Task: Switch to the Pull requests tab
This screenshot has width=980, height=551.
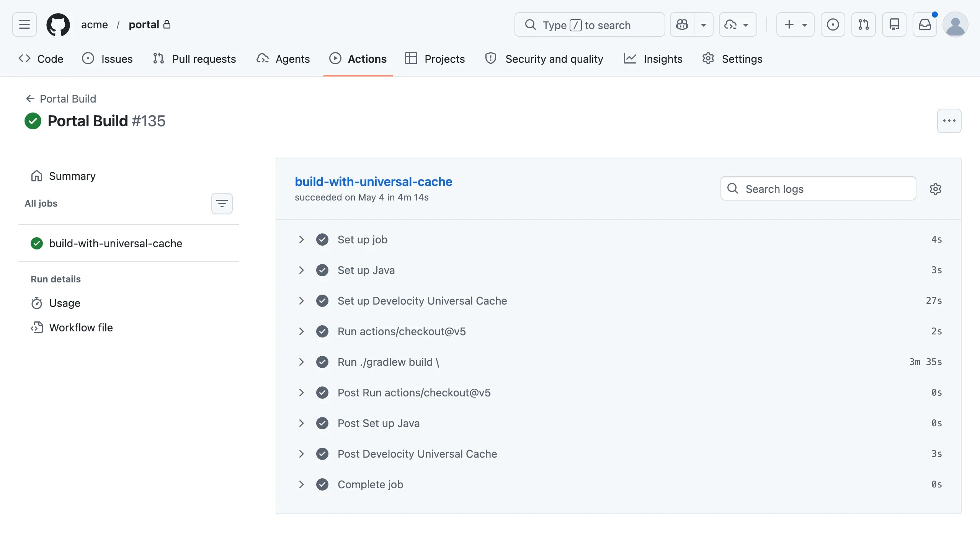Action: (x=194, y=59)
